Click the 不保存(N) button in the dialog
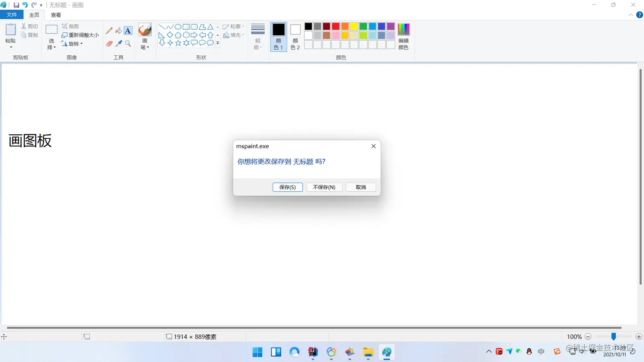This screenshot has height=362, width=644. (324, 187)
